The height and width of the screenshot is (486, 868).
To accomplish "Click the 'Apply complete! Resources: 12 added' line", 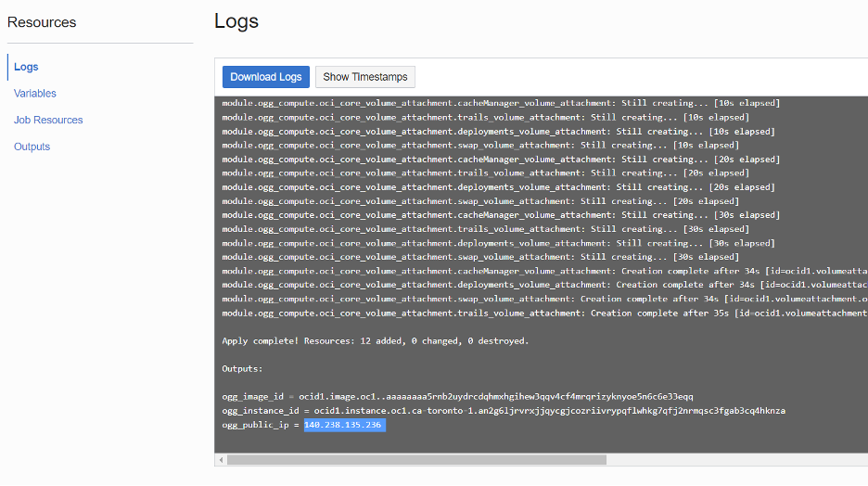I will tap(376, 341).
